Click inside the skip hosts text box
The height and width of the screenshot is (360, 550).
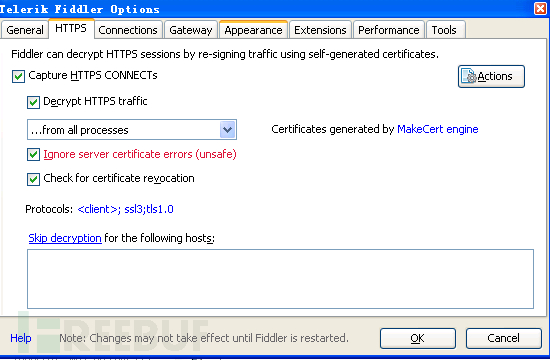click(x=280, y=279)
